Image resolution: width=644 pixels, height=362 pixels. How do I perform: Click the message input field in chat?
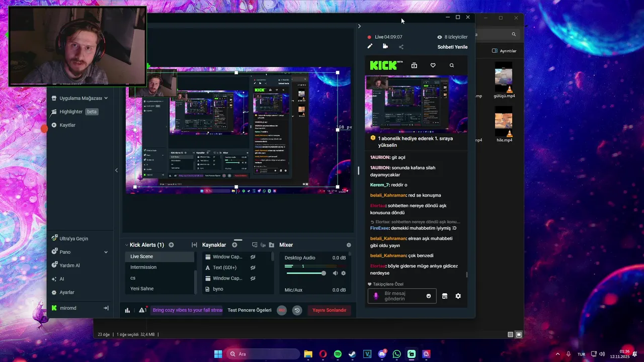pyautogui.click(x=403, y=296)
